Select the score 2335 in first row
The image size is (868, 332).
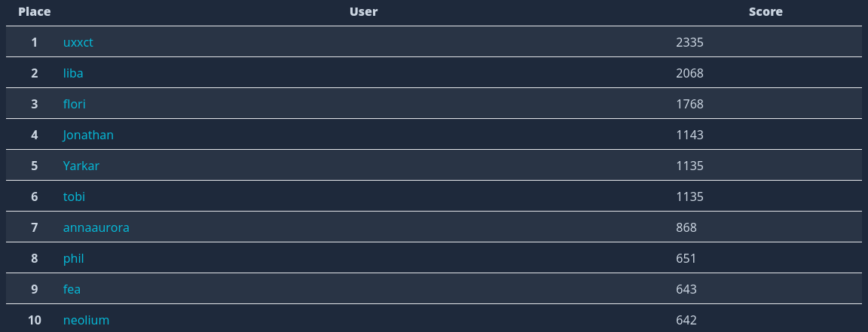(x=689, y=42)
